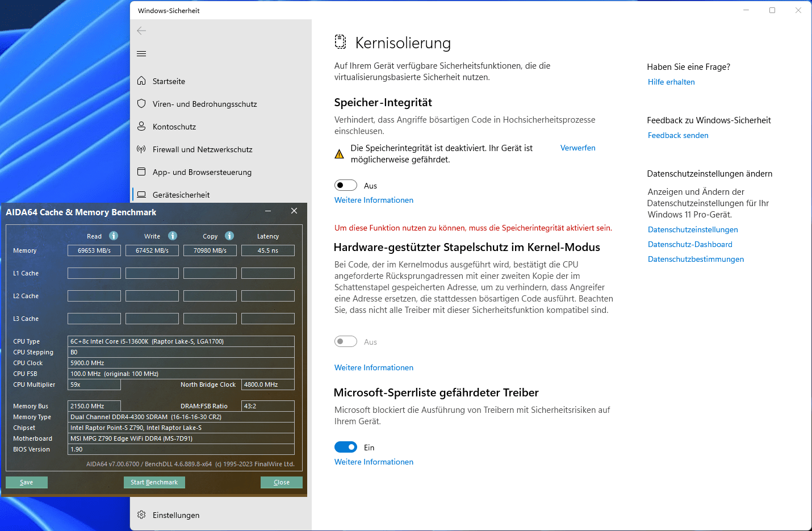
Task: Open Weitere Informationen under Speicher-Integrität
Action: 374,200
